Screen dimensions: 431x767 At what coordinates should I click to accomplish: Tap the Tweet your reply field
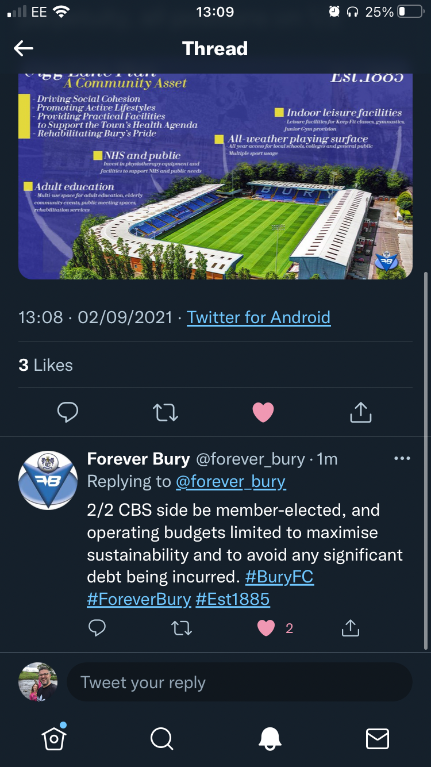pos(239,682)
